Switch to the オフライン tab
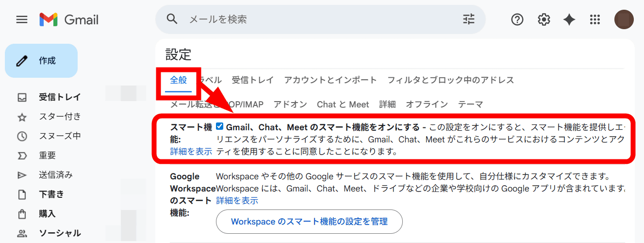This screenshot has width=644, height=243. [x=427, y=104]
